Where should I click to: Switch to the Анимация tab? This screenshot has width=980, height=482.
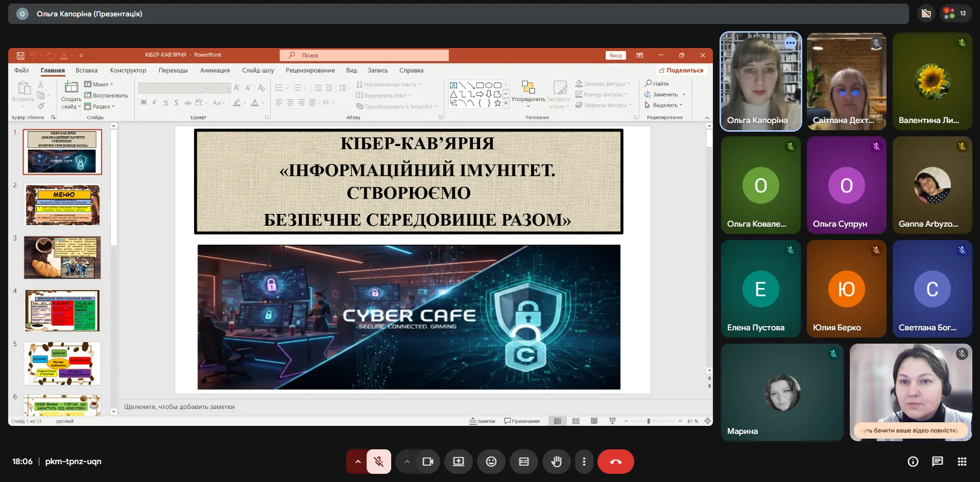click(x=215, y=70)
